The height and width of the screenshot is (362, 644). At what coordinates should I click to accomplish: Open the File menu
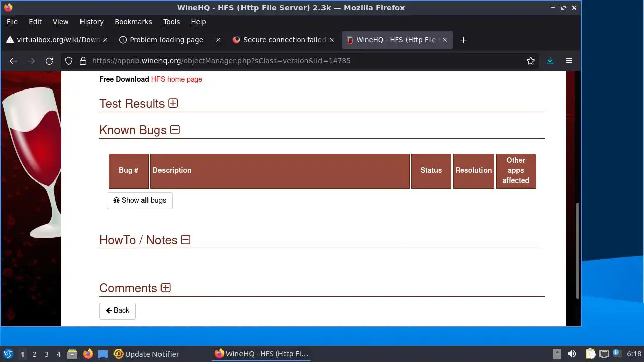(x=12, y=22)
